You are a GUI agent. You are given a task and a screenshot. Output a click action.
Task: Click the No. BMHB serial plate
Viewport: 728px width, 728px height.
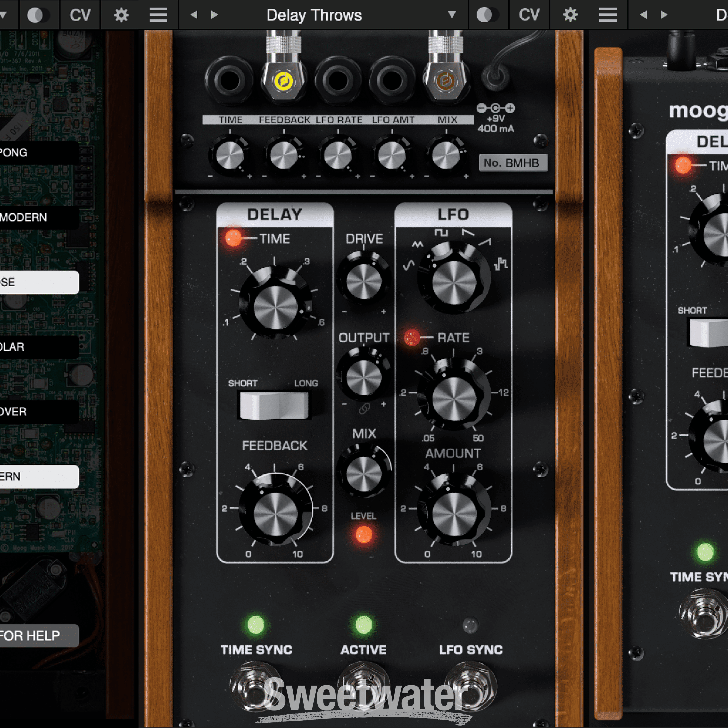(x=513, y=163)
